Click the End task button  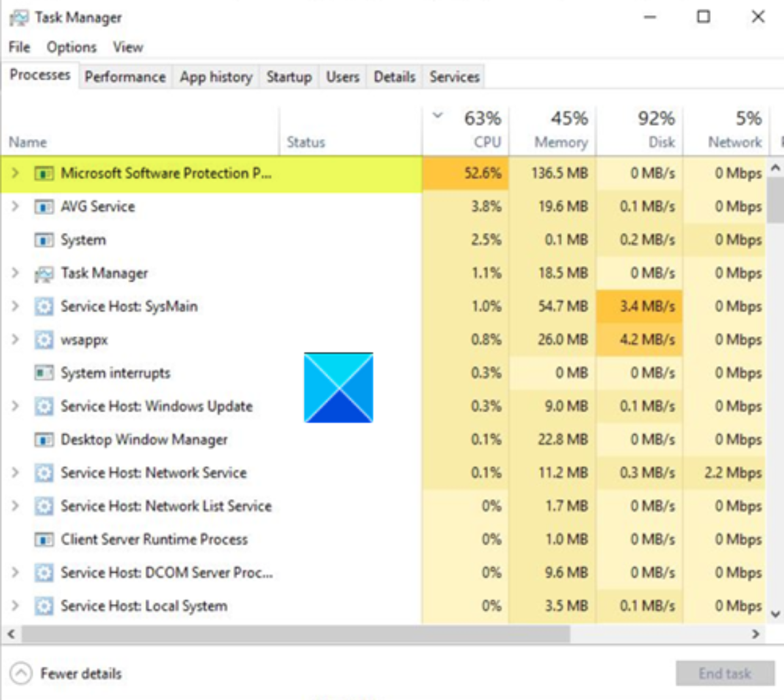pyautogui.click(x=725, y=673)
